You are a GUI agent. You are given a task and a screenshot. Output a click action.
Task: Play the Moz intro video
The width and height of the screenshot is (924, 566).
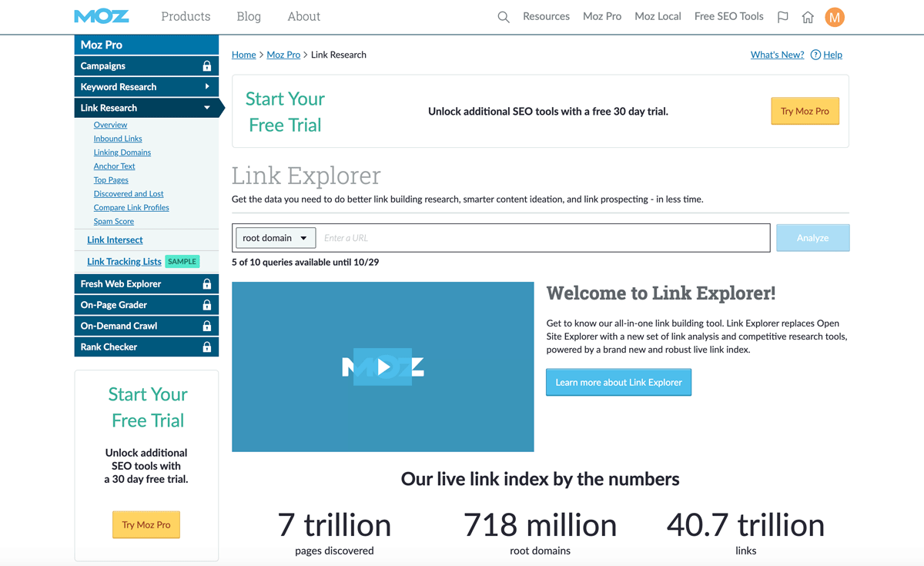[383, 367]
